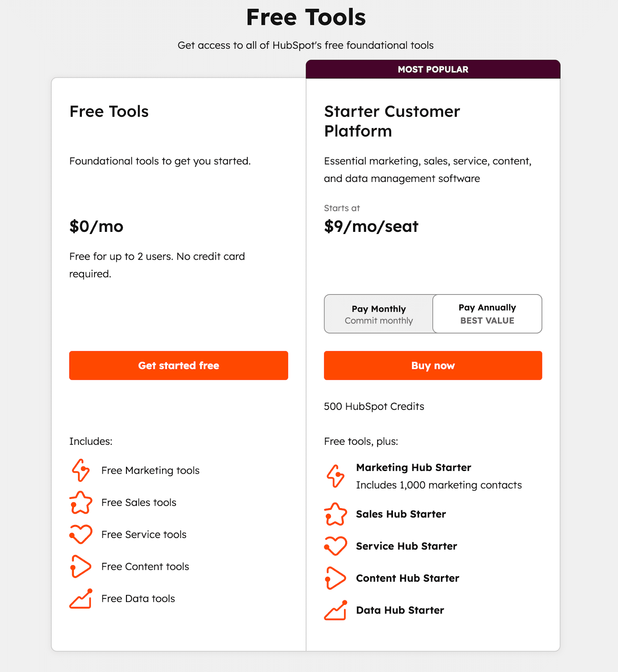This screenshot has height=672, width=618.
Task: Click the BEST VALUE text under Pay Annually
Action: click(x=487, y=320)
